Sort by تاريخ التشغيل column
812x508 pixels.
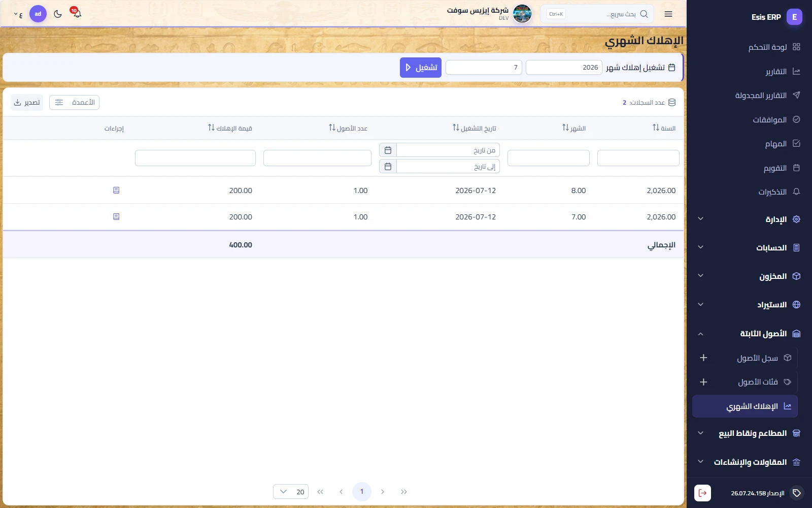click(475, 128)
